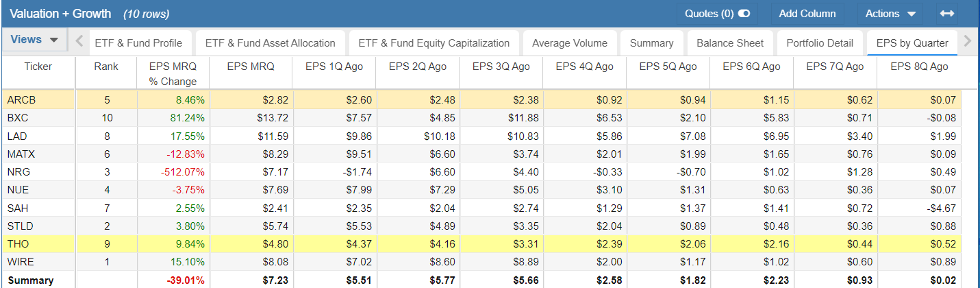Open the Summary tab
Screen dimensions: 980x288
[651, 43]
